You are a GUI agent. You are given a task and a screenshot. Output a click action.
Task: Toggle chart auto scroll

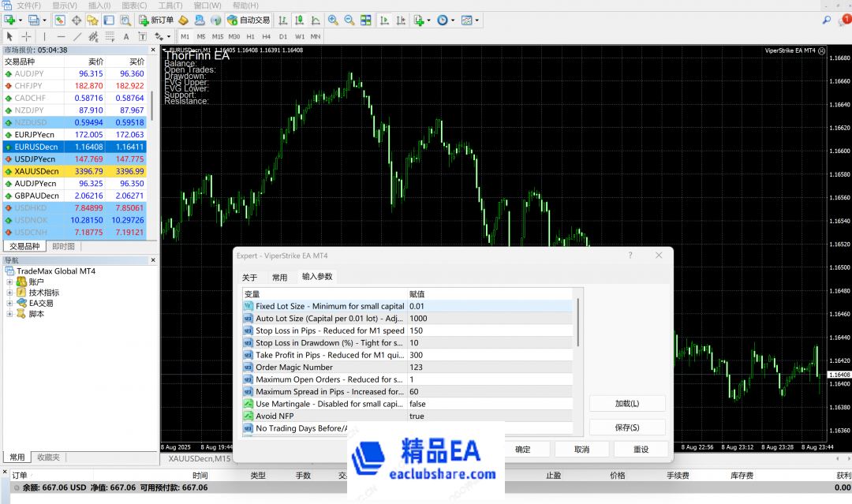(x=384, y=20)
